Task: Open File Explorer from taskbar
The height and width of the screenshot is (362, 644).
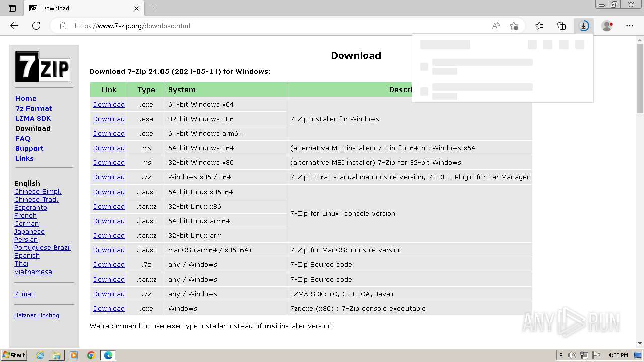Action: pos(57,355)
